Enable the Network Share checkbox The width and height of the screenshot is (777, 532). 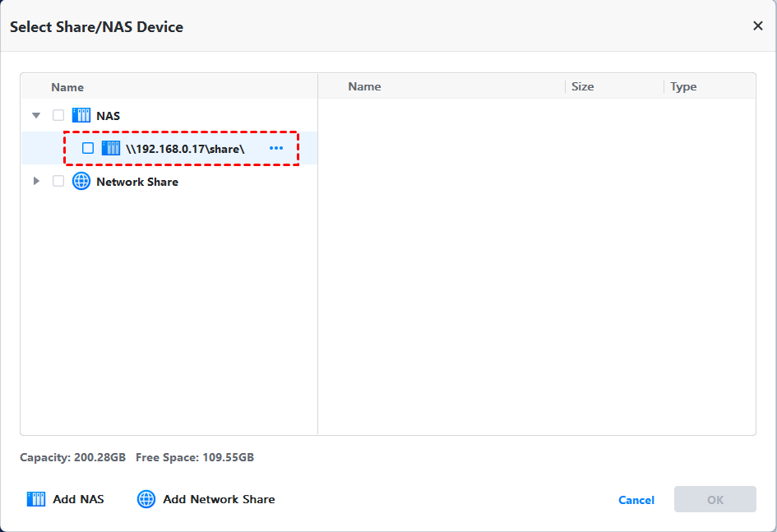tap(58, 182)
